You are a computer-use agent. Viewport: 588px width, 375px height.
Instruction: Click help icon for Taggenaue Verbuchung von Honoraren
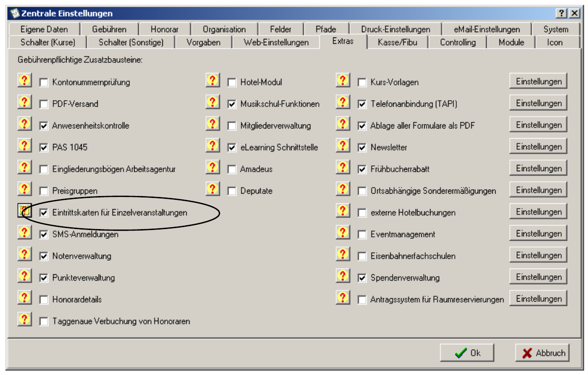[24, 320]
